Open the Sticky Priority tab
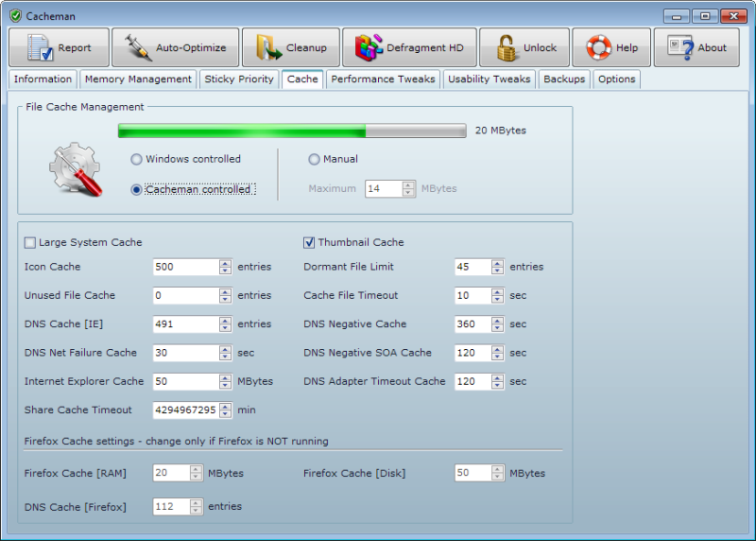 (239, 79)
